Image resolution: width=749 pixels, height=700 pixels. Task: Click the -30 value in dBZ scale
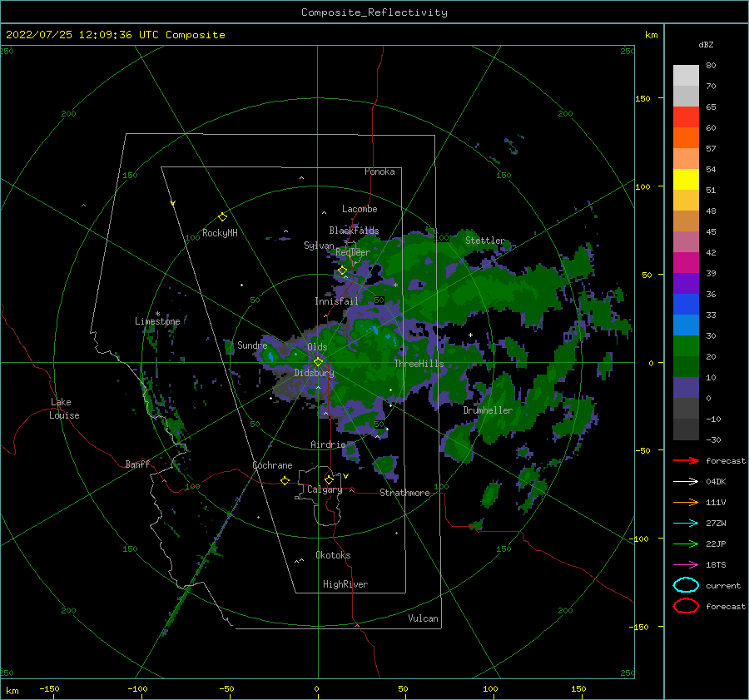[x=714, y=439]
